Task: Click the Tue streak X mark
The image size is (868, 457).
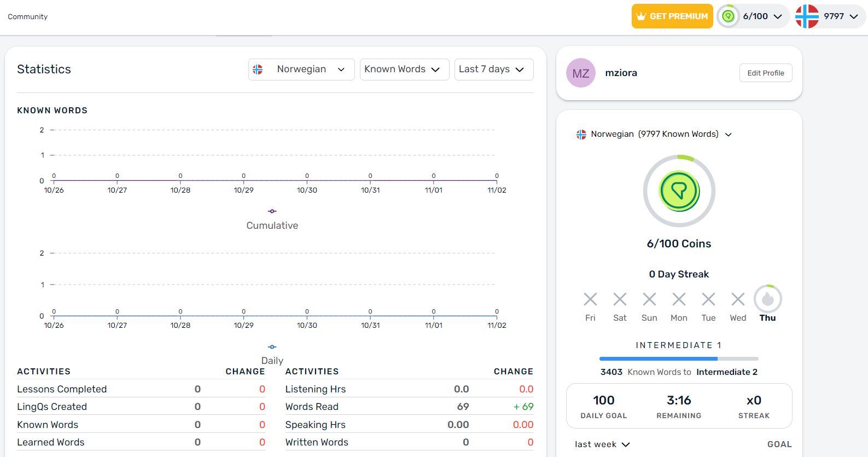Action: [x=708, y=299]
